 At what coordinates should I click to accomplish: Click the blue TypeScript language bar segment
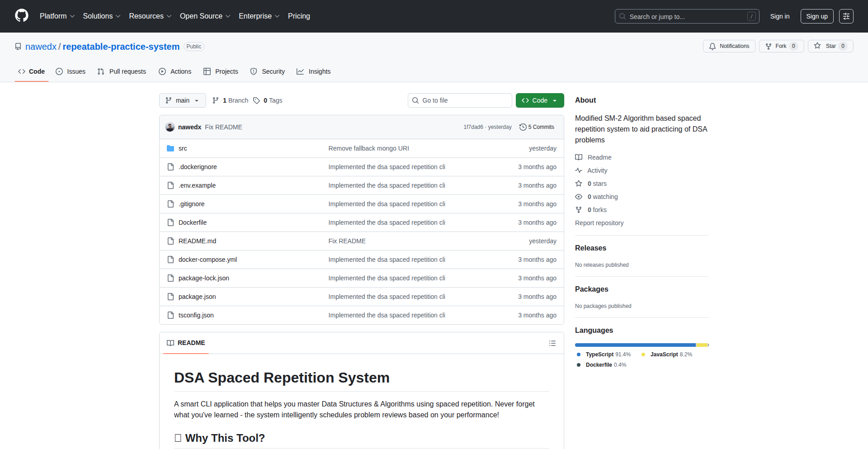pos(635,345)
